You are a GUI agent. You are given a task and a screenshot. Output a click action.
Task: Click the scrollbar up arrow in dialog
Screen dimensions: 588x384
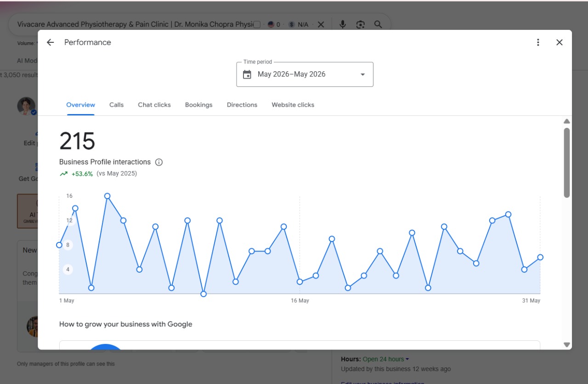pyautogui.click(x=567, y=121)
